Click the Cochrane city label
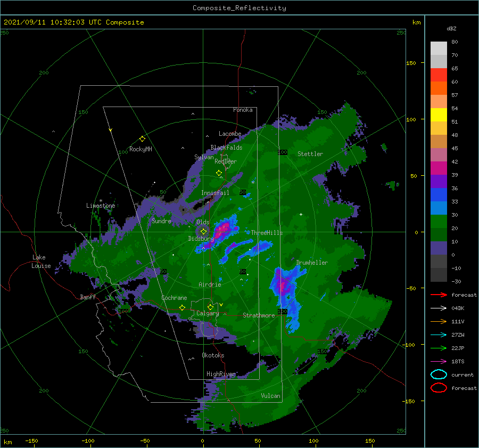Image resolution: width=479 pixels, height=448 pixels. [x=174, y=298]
